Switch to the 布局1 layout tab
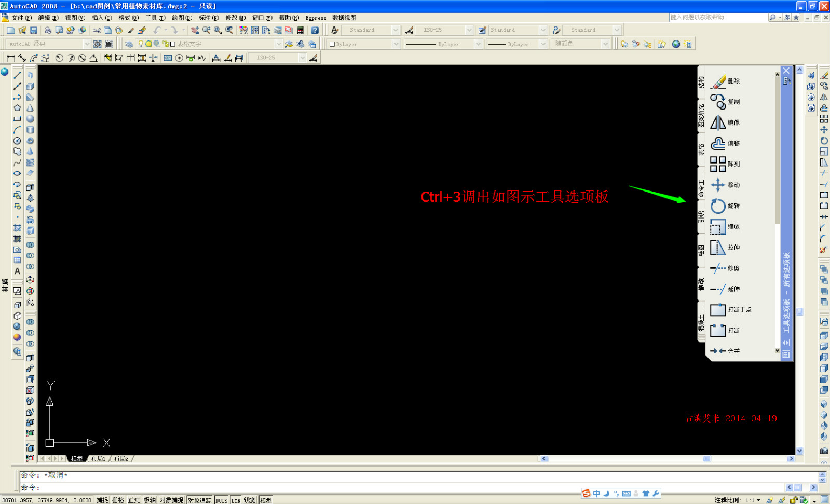 pyautogui.click(x=98, y=459)
